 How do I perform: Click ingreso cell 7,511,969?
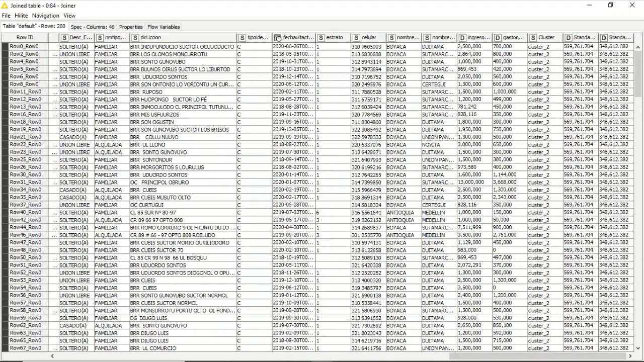(x=474, y=228)
